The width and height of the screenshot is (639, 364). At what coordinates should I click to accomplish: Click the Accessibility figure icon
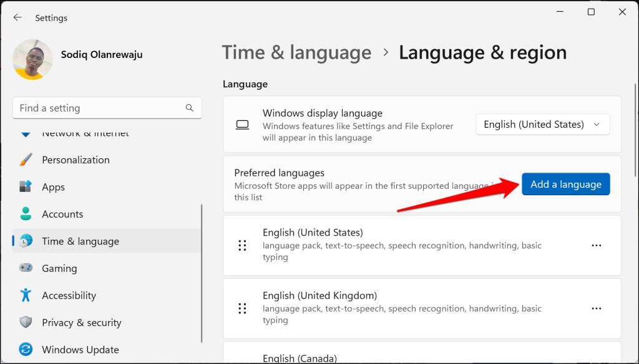[x=26, y=295]
